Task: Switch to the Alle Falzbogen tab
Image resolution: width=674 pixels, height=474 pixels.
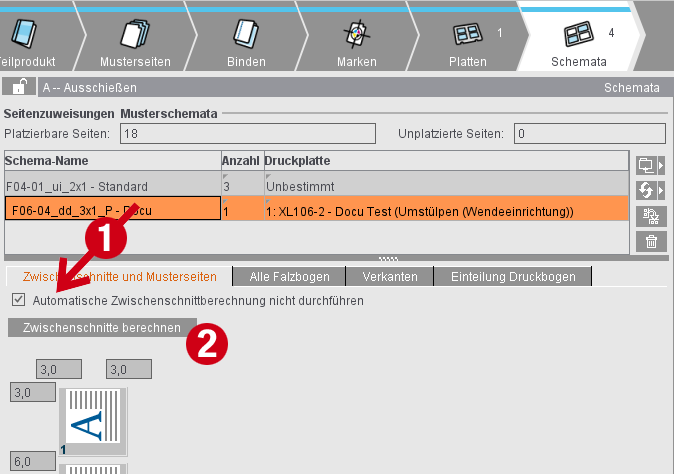Action: pos(289,276)
